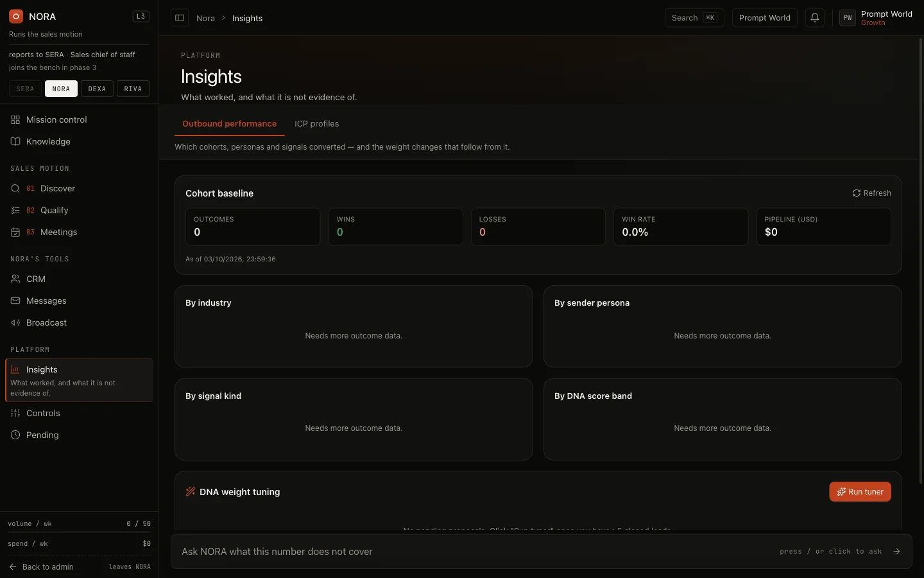Open the Prompt World workspace selector
This screenshot has height=578, width=924.
[x=764, y=18]
